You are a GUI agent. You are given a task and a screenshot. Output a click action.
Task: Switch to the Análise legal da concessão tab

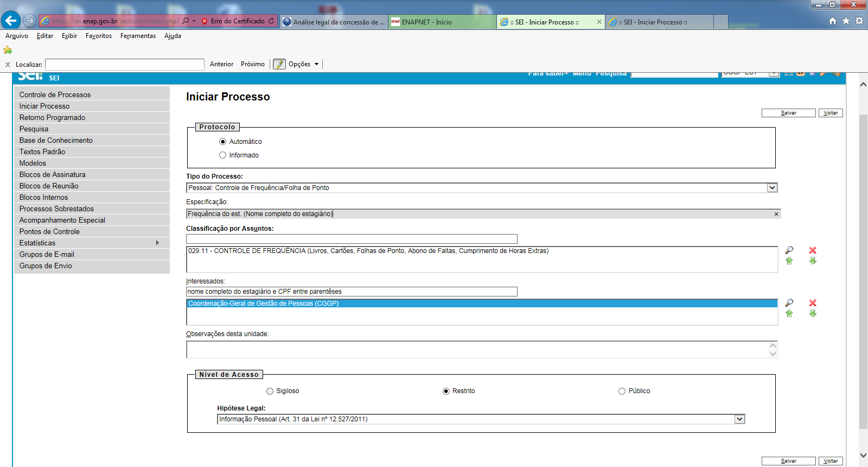click(x=334, y=22)
